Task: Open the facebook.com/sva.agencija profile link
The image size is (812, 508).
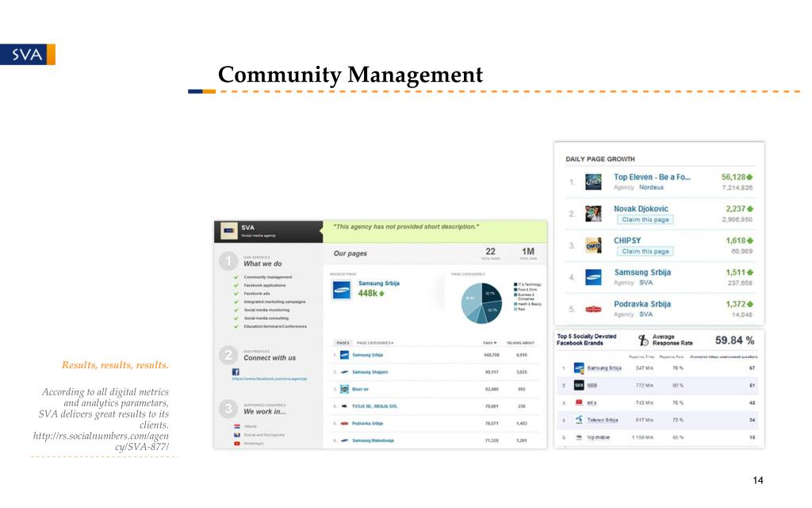Action: [x=270, y=379]
